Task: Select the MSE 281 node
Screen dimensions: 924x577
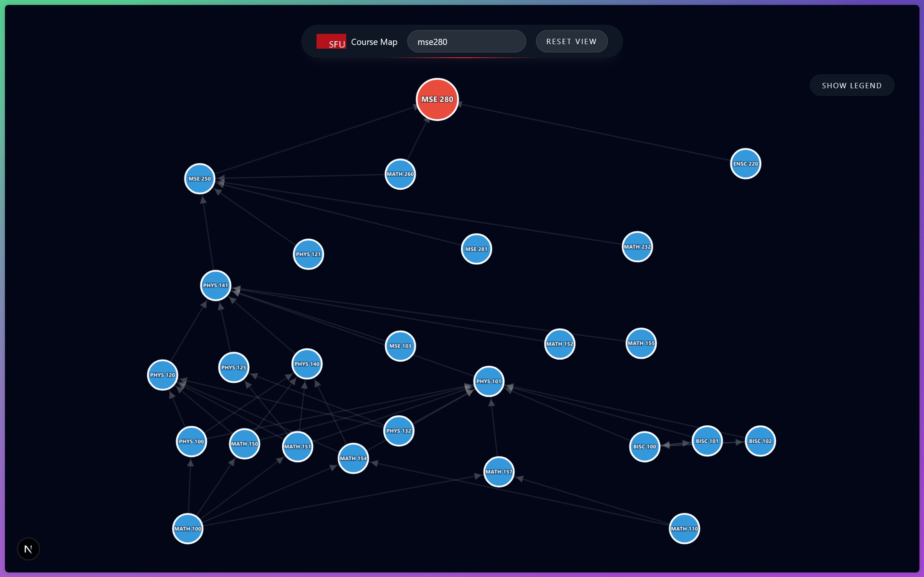Action: [x=476, y=249]
